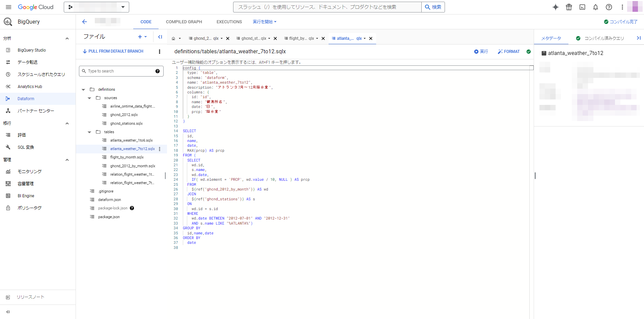Screen dimensions: 644x319
Task: Close the flight_by qlx editor tab
Action: point(323,38)
